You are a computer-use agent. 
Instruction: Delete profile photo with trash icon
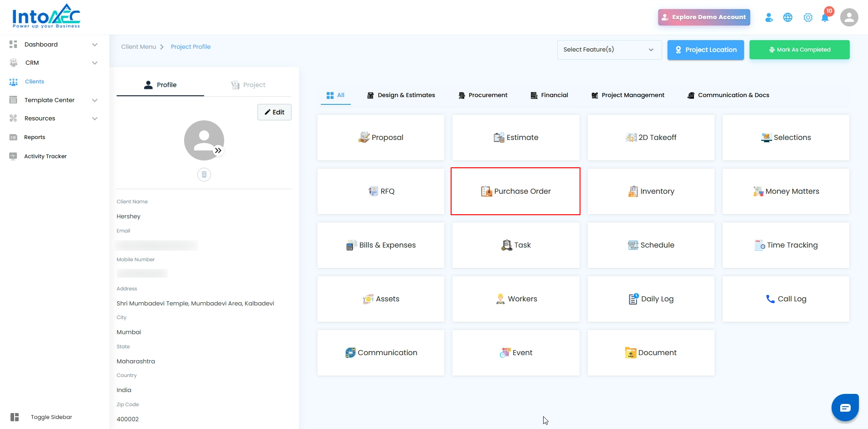204,175
